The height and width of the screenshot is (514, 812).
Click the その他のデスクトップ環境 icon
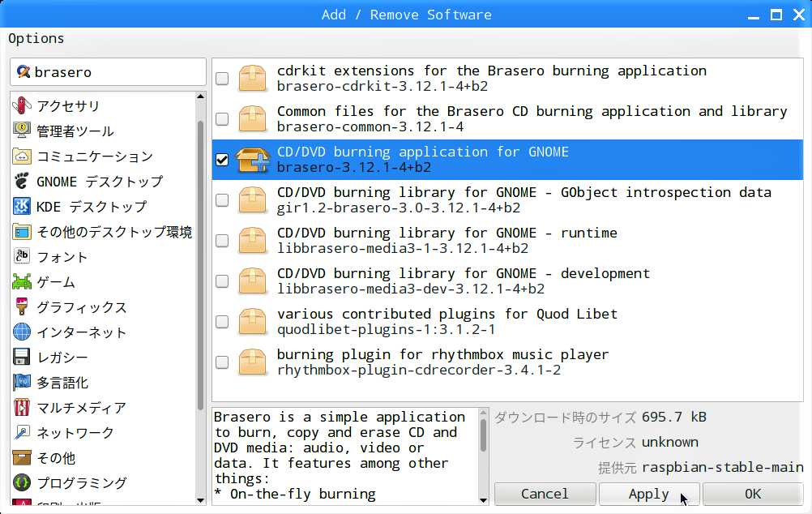21,231
